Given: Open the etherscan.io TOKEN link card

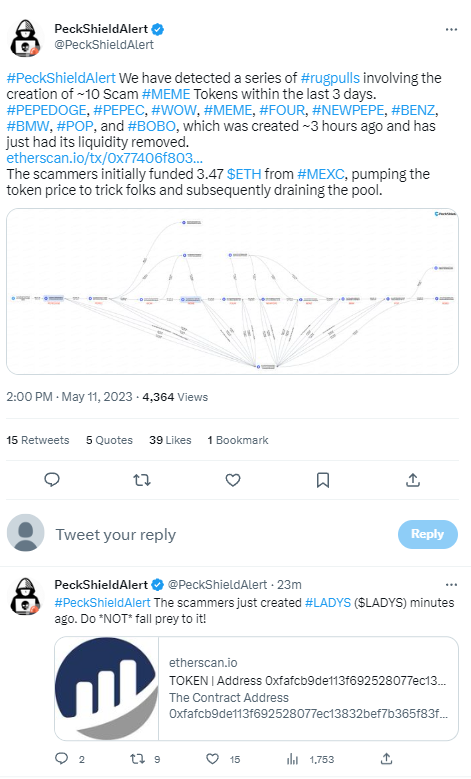Looking at the screenshot, I should pos(256,689).
